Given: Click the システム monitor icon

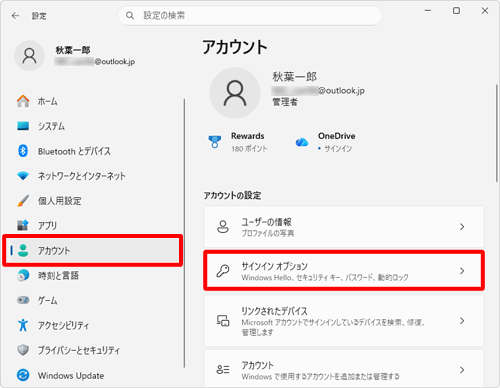Looking at the screenshot, I should (x=23, y=126).
